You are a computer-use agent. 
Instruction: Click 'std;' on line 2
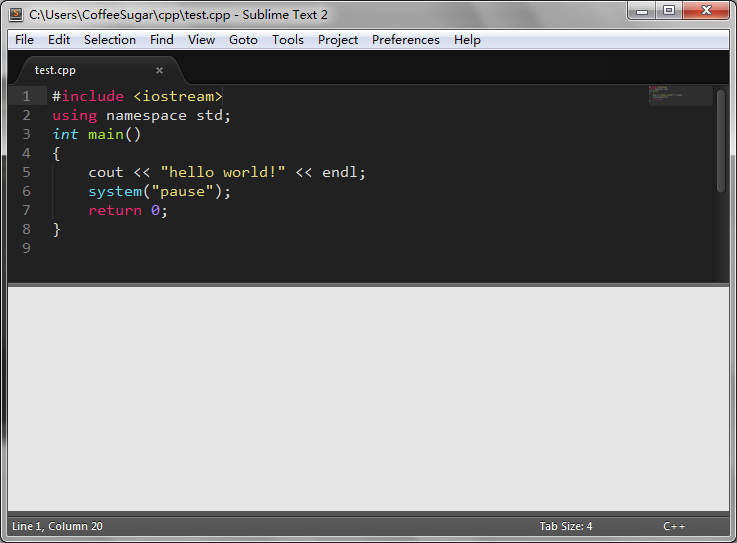pyautogui.click(x=213, y=116)
